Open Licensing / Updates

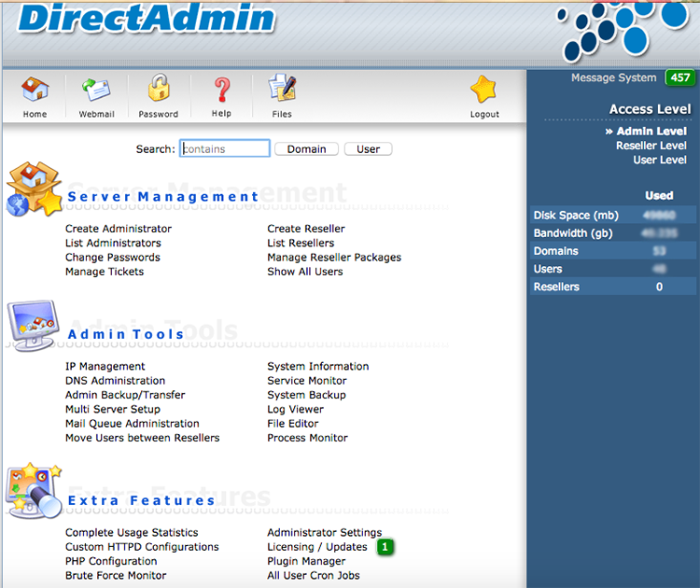coord(317,547)
